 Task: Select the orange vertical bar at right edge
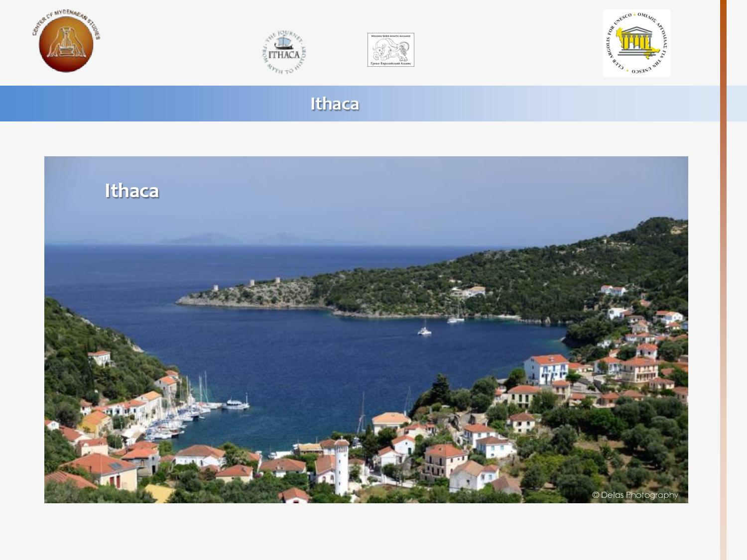tap(723, 279)
